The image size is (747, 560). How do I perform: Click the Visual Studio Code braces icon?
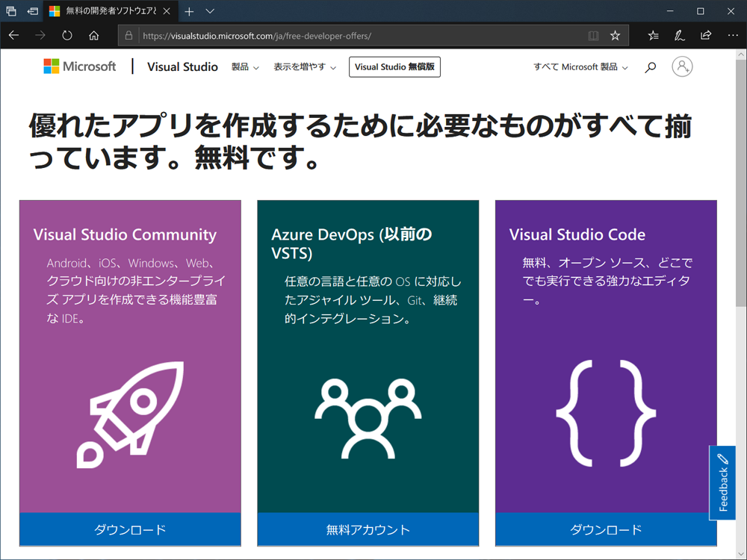click(606, 414)
